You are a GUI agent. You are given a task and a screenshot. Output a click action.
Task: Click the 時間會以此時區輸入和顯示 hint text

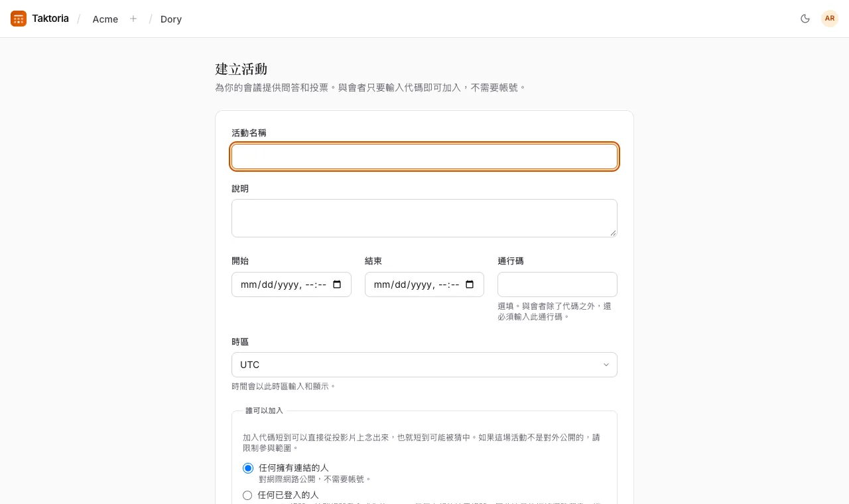(284, 386)
